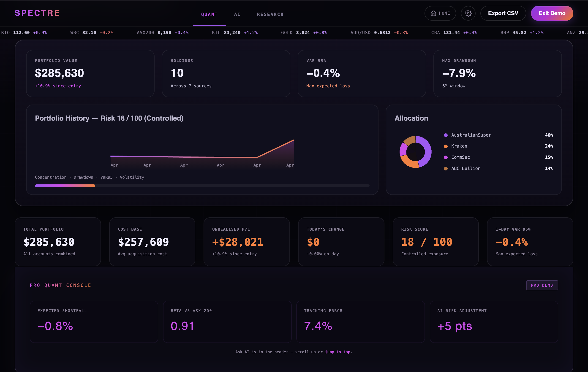Click the AustralianSuper purple legend dot
This screenshot has width=588, height=372.
(446, 135)
